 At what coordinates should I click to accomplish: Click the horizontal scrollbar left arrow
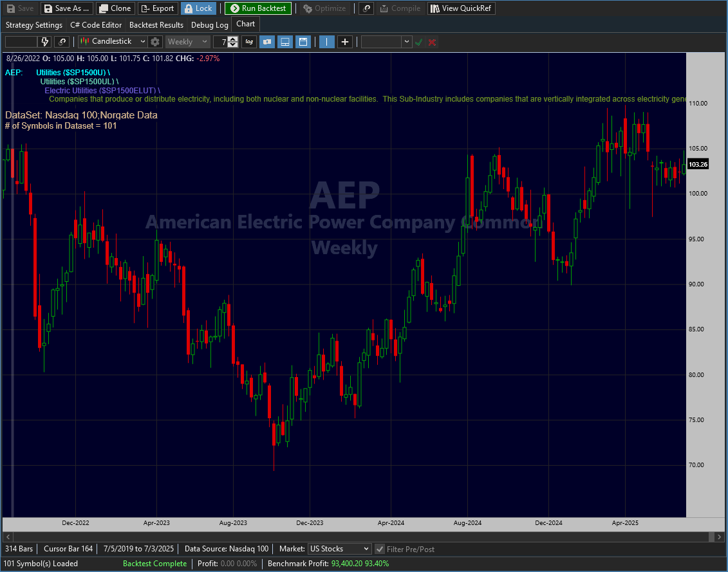coord(8,537)
